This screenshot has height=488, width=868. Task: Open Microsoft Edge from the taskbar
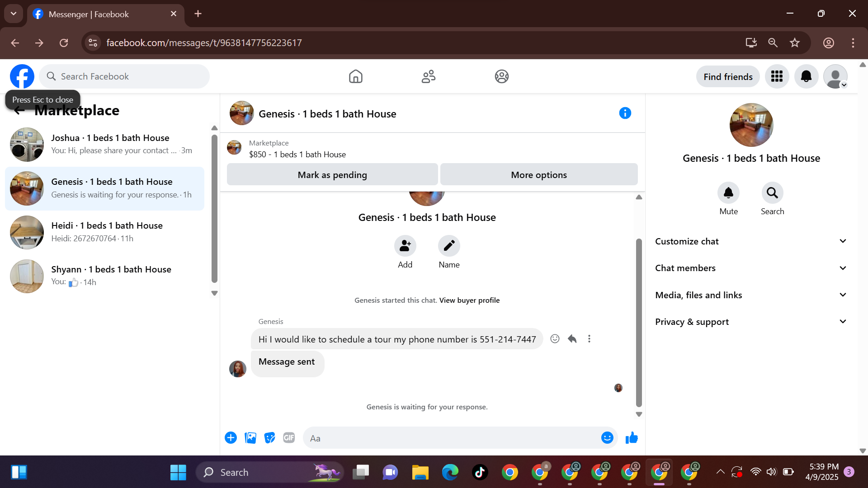pos(450,472)
